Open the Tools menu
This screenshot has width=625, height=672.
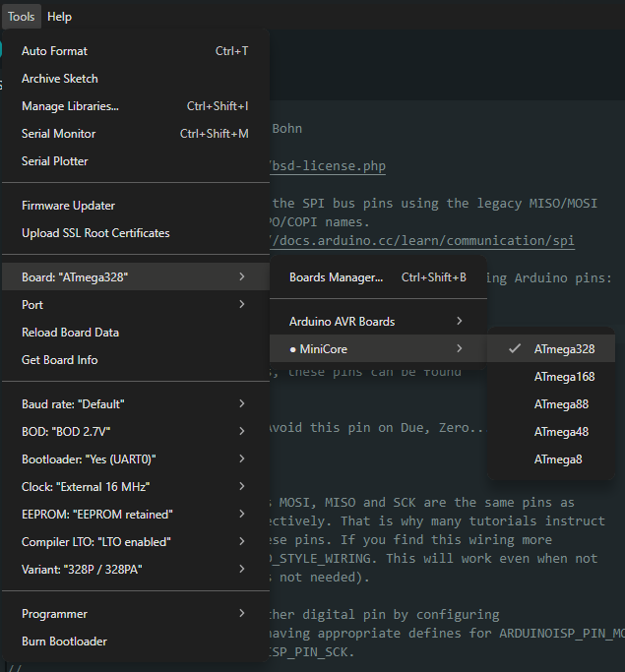click(x=21, y=17)
